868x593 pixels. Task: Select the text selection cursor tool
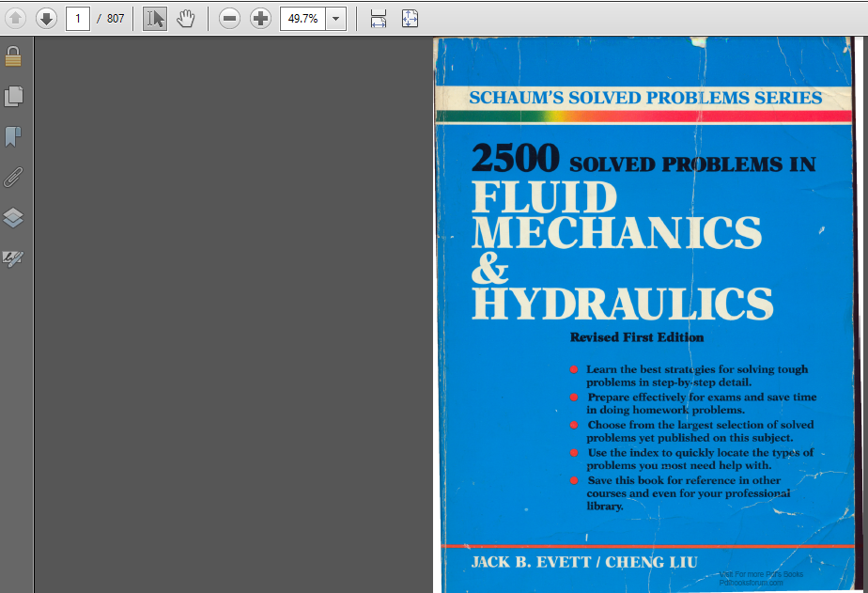tap(155, 19)
